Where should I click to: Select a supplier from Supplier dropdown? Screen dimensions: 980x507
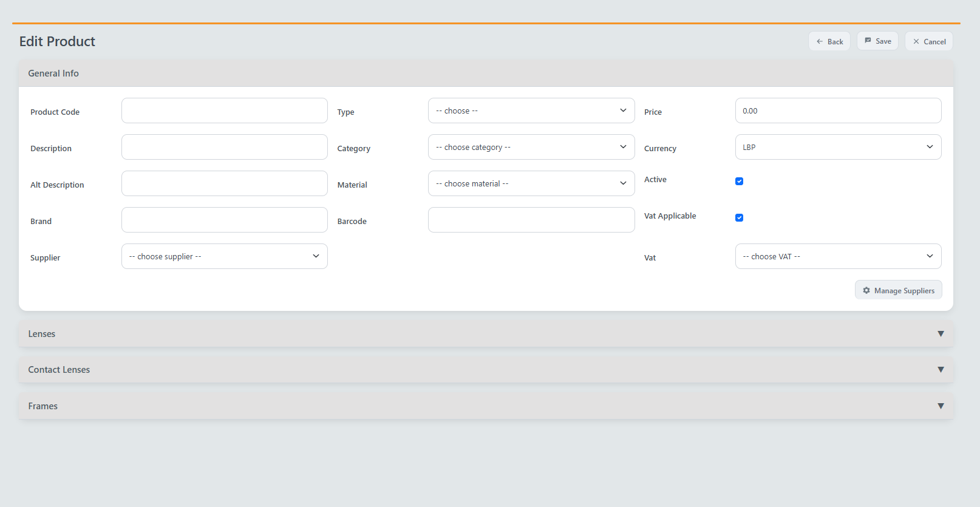click(x=224, y=256)
